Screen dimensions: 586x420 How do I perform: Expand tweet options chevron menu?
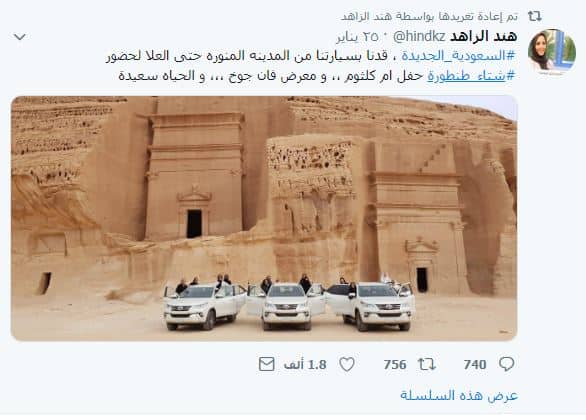click(20, 37)
